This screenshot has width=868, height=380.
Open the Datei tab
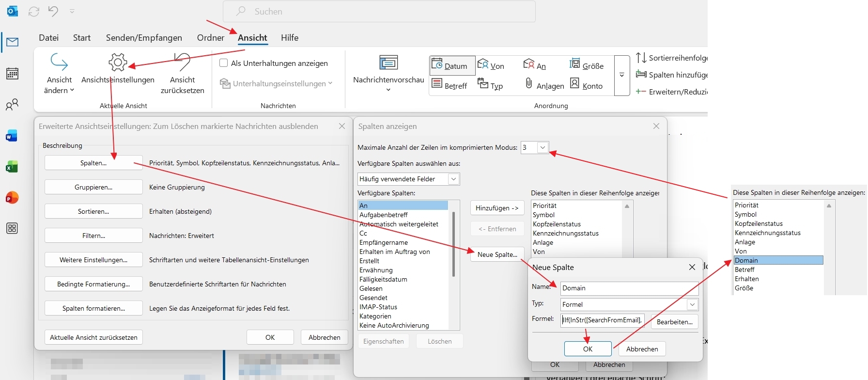coord(48,38)
